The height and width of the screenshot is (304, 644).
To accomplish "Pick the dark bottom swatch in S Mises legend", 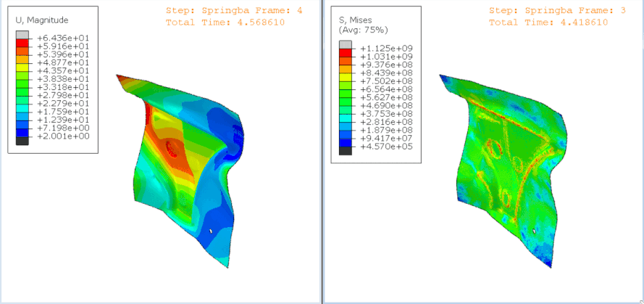I will pyautogui.click(x=346, y=151).
